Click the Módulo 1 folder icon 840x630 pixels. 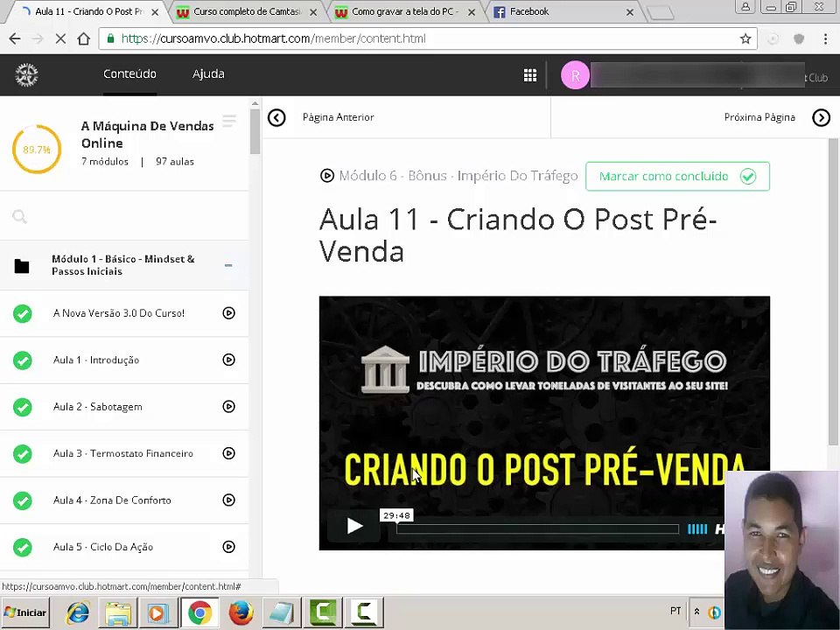(22, 266)
